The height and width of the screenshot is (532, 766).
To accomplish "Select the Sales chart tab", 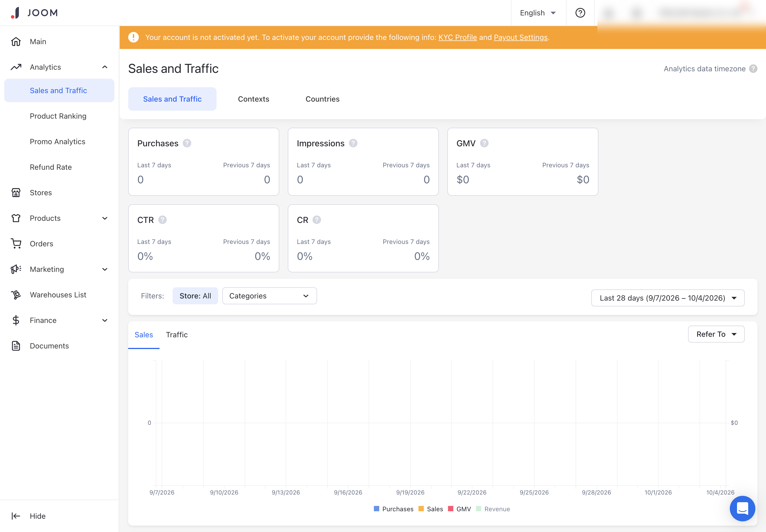I will 144,335.
